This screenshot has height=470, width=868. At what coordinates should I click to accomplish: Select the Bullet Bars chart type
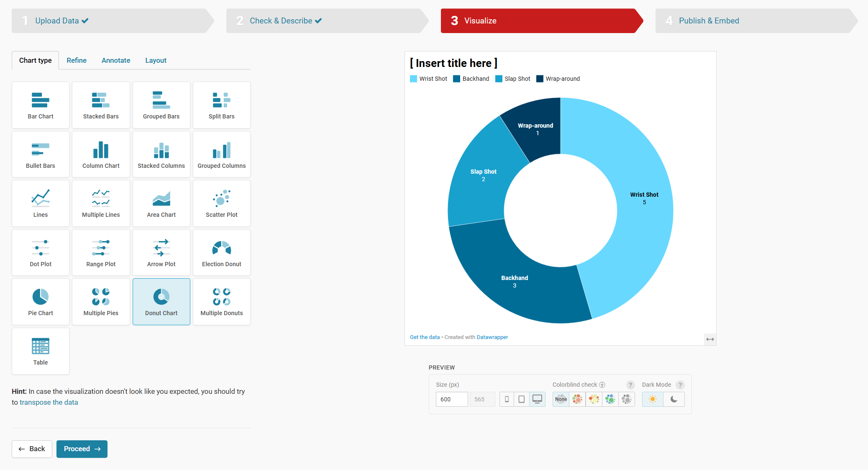tap(41, 154)
